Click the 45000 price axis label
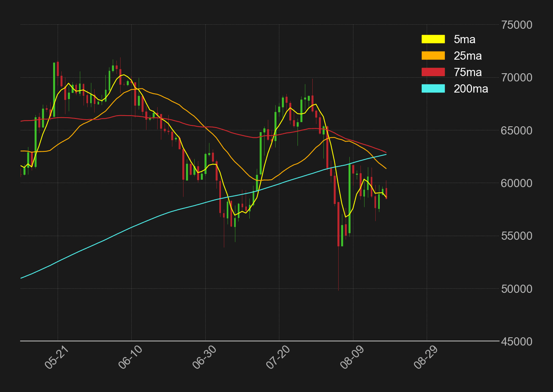The width and height of the screenshot is (553, 392). pyautogui.click(x=516, y=341)
